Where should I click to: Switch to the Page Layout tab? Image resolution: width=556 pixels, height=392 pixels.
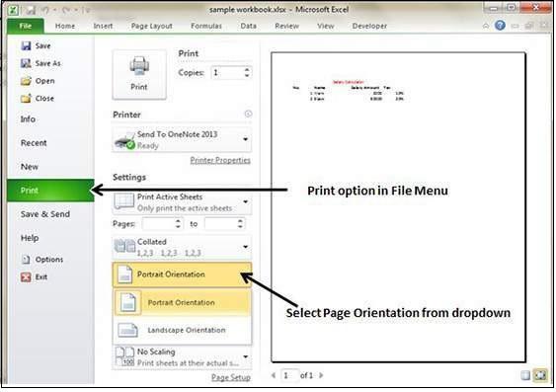[151, 26]
